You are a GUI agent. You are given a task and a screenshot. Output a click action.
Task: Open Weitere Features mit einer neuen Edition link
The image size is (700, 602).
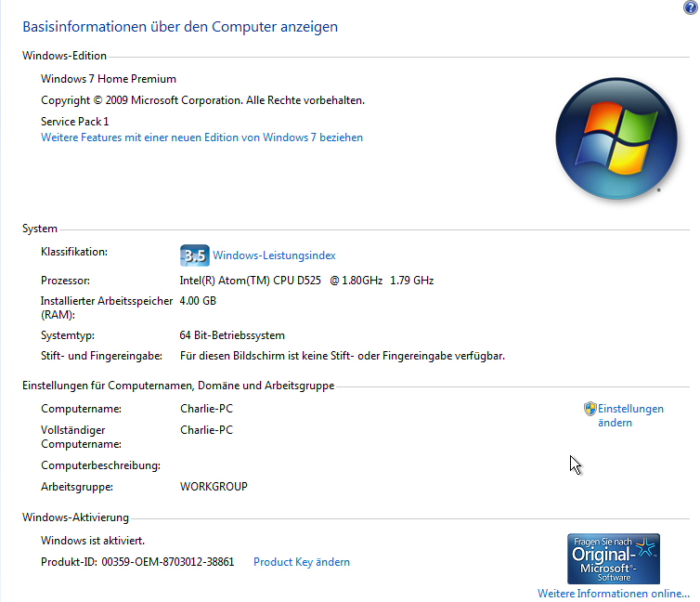click(x=201, y=137)
